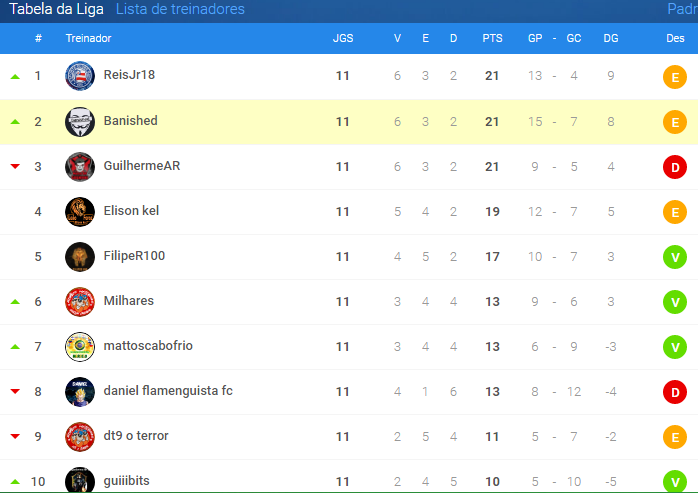
Task: Click the orange E result badge for ReisJr18
Action: (x=675, y=77)
